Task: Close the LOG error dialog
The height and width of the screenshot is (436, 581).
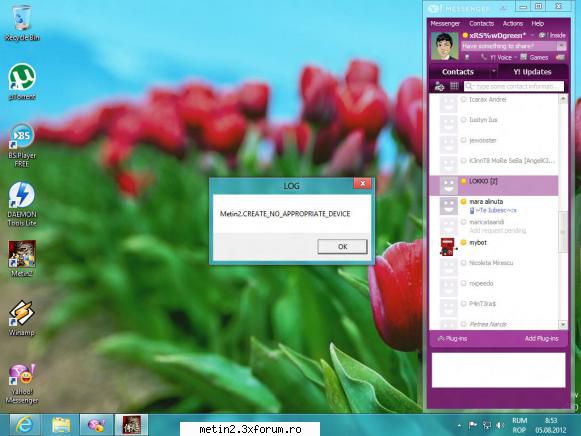Action: pos(362,183)
